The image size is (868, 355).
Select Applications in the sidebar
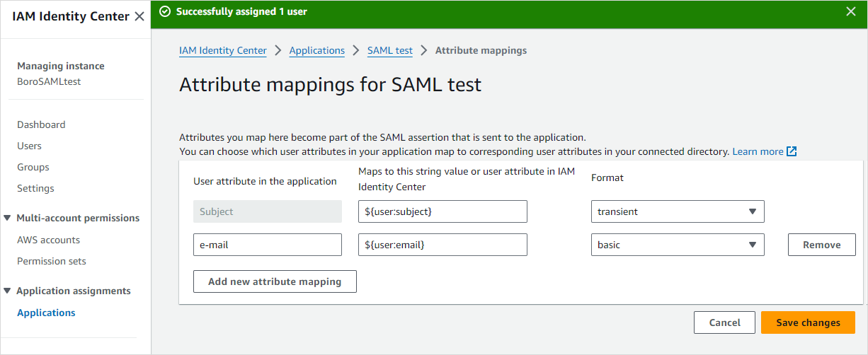(46, 313)
